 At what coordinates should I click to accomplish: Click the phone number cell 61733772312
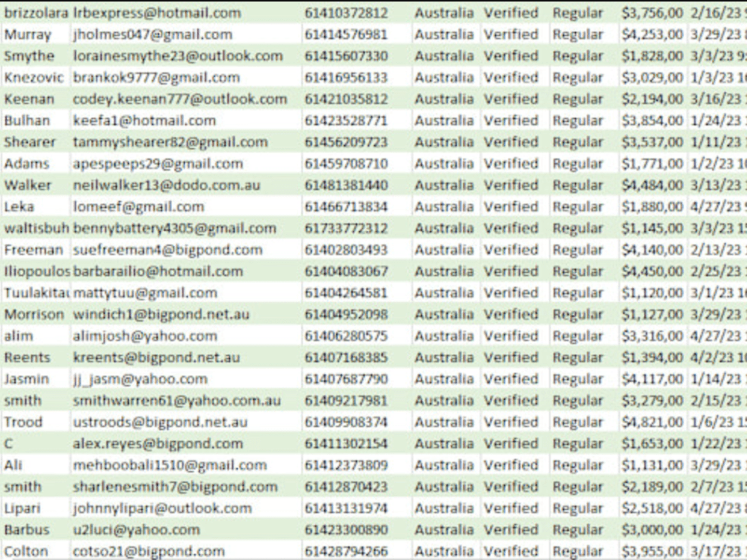(x=357, y=228)
